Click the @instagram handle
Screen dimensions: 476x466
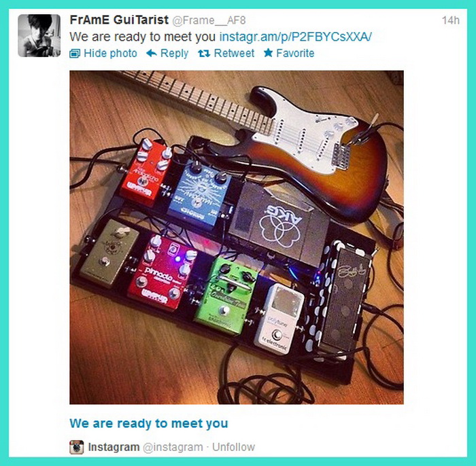point(173,447)
